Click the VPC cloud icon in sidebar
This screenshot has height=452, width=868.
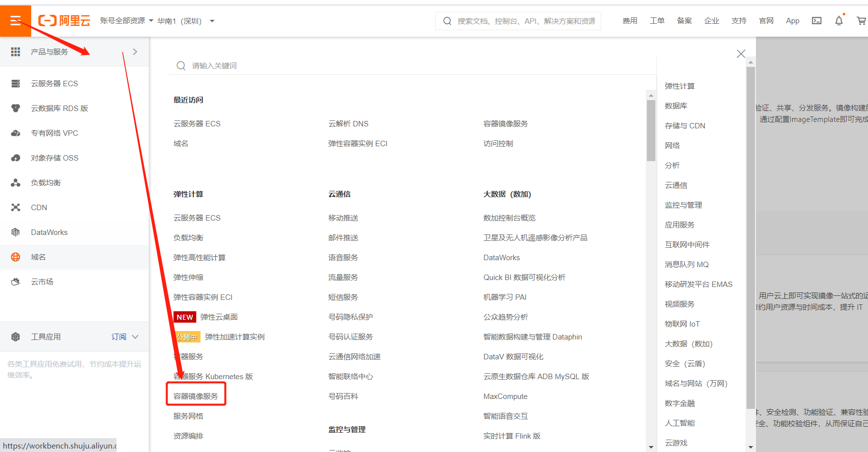[16, 133]
